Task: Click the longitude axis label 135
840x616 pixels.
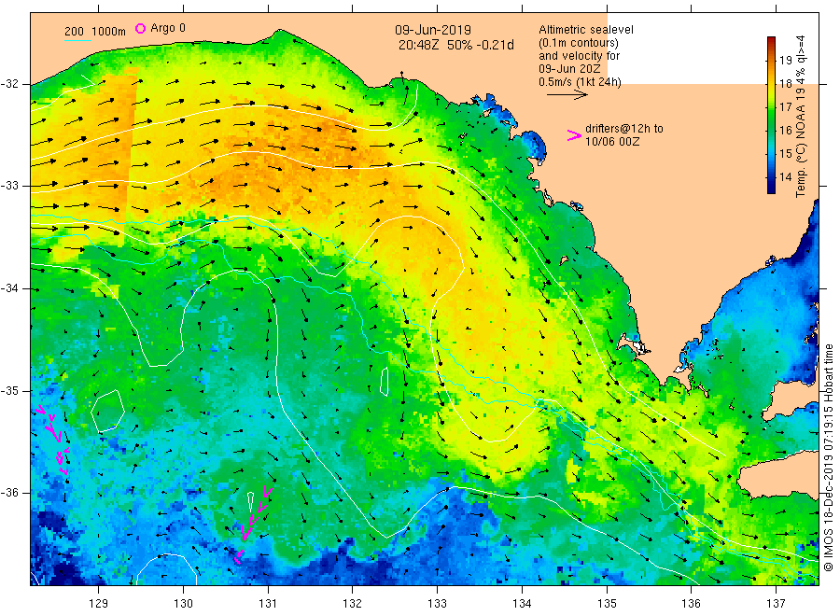Action: [x=607, y=604]
